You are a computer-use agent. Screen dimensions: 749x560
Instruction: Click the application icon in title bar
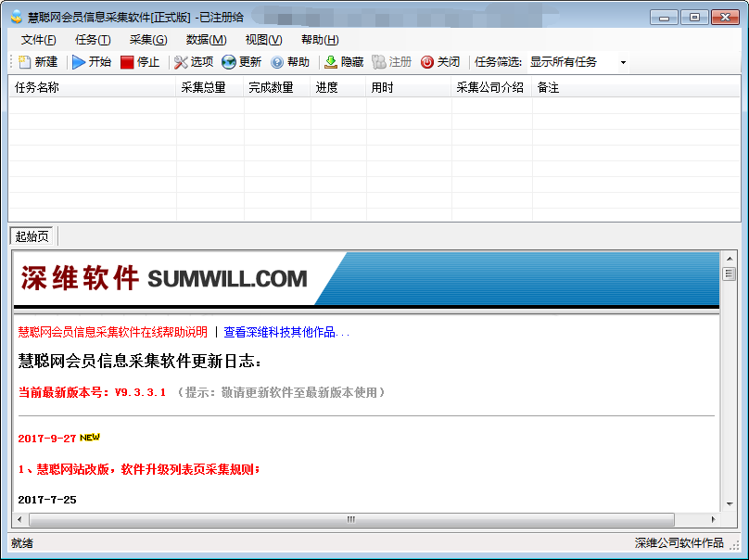pos(17,17)
